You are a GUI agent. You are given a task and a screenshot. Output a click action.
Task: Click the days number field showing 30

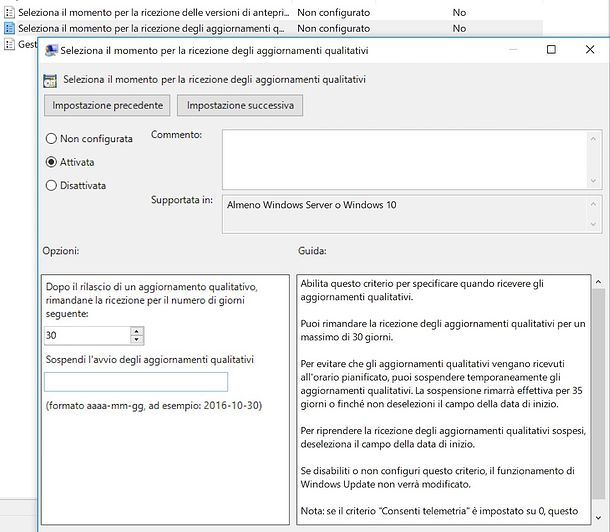(87, 335)
